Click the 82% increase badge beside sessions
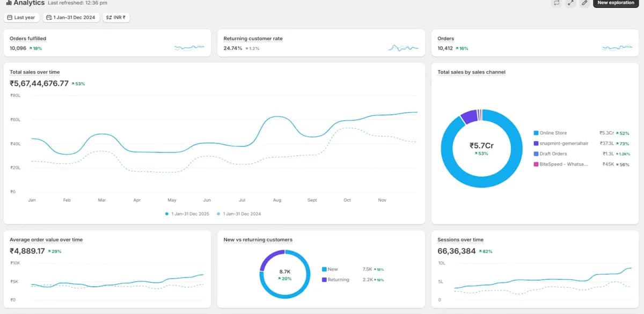The width and height of the screenshot is (644, 314). coord(485,251)
